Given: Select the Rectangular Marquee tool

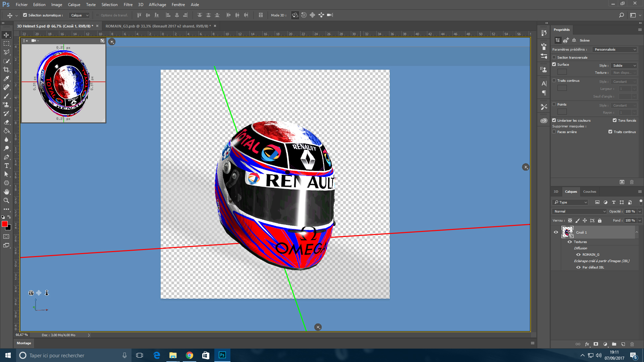Looking at the screenshot, I should pyautogui.click(x=6, y=44).
